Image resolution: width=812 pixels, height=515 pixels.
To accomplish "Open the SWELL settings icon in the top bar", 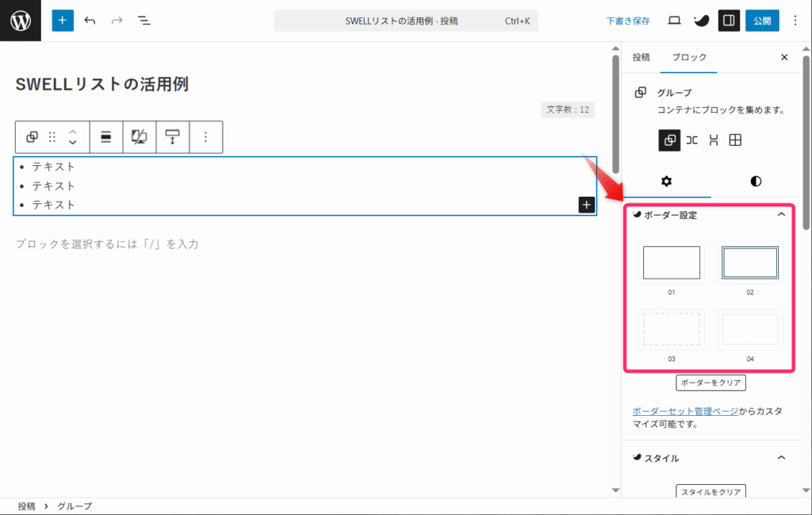I will click(x=701, y=21).
